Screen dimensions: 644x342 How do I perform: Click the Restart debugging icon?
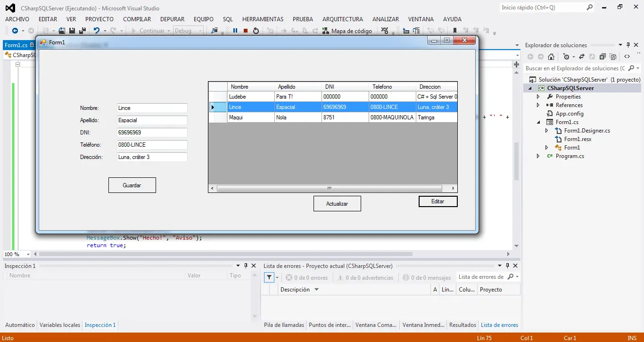256,31
